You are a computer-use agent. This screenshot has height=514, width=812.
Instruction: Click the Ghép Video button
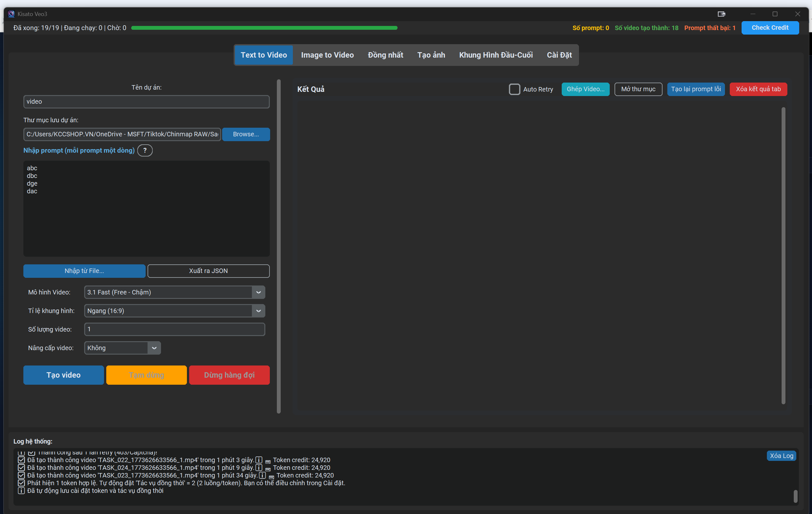tap(585, 89)
